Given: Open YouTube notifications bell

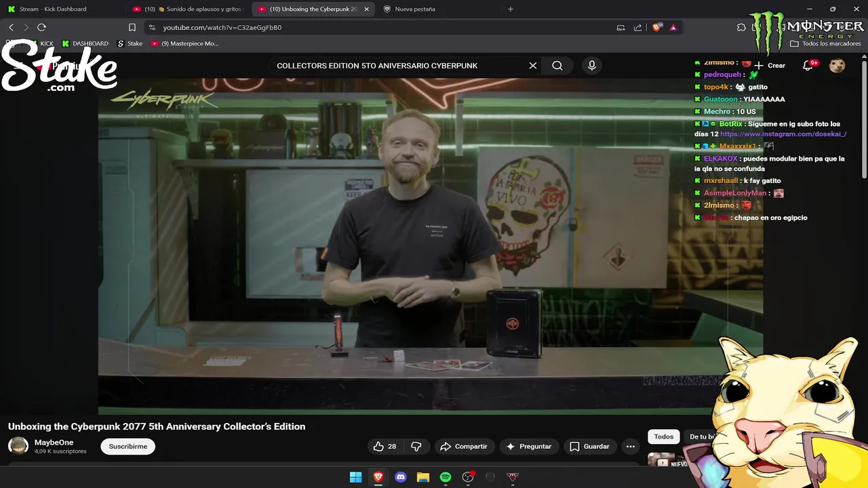Looking at the screenshot, I should [x=808, y=66].
